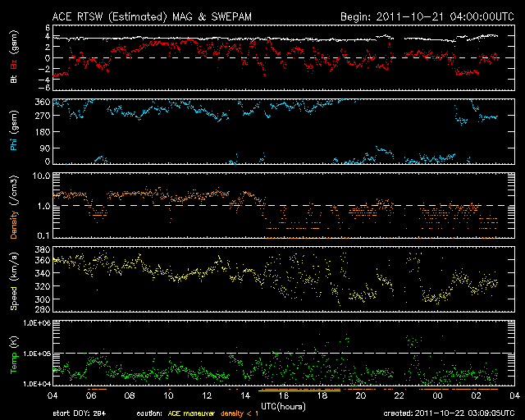This screenshot has width=525, height=420.
Task: Click the orange Density axis label
Action: click(12, 212)
